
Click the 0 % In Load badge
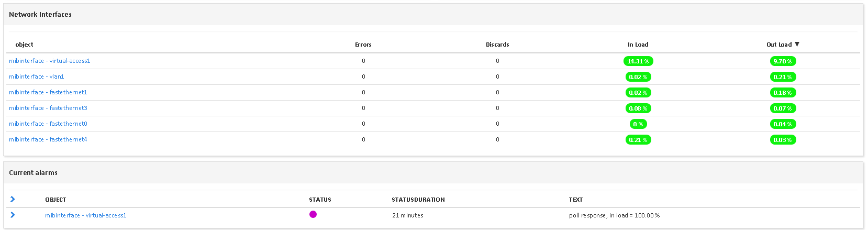pos(638,124)
